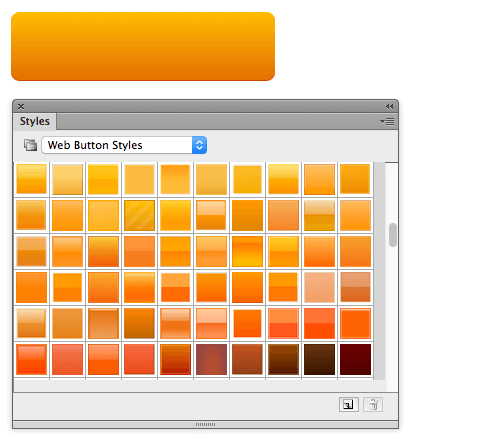Select first swatch in bottom row, red-orange glossy
Image resolution: width=500 pixels, height=448 pixels.
tap(31, 359)
